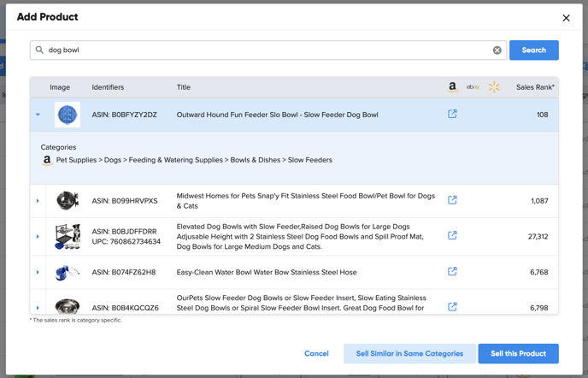The width and height of the screenshot is (588, 378).
Task: Expand the Elevated Dog Bowls row
Action: click(38, 237)
